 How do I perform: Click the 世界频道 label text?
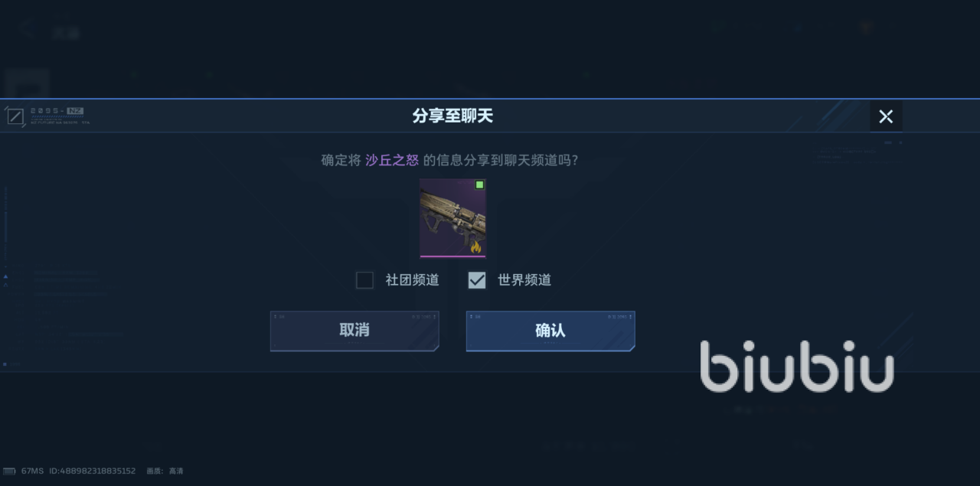[524, 280]
